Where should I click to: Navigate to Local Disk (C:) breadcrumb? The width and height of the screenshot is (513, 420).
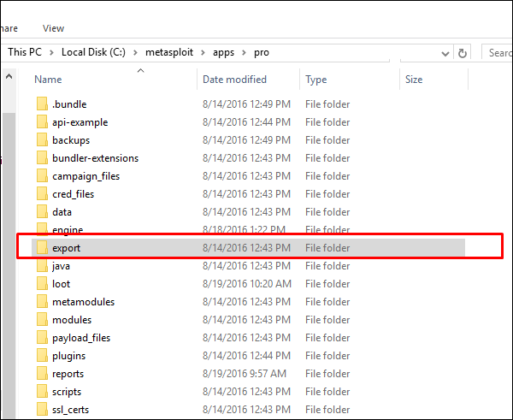click(93, 52)
